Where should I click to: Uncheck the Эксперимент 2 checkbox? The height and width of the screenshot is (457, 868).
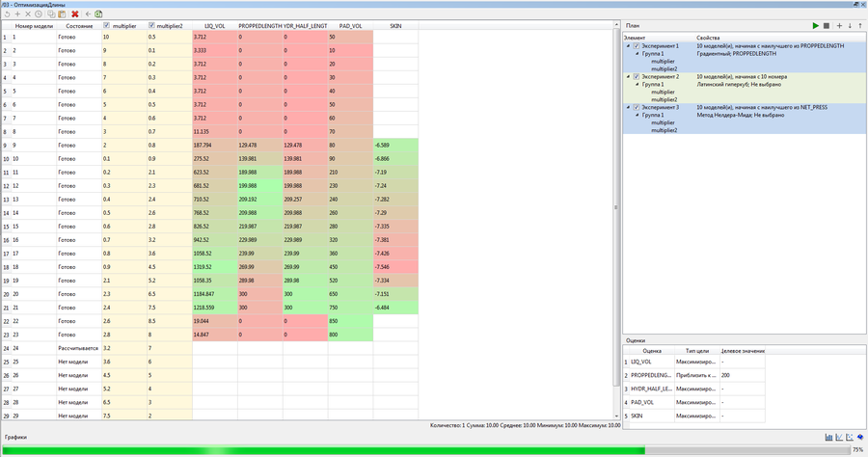pos(636,76)
